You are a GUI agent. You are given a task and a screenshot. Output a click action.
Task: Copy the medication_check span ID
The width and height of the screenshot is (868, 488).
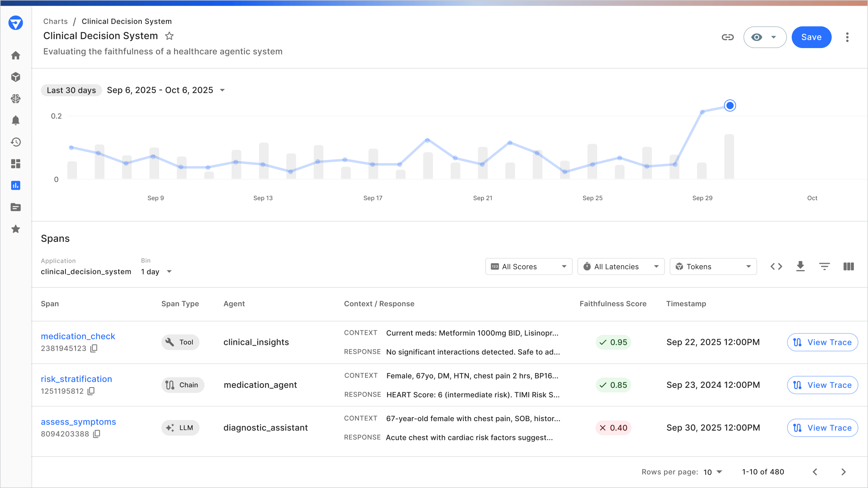pyautogui.click(x=94, y=348)
